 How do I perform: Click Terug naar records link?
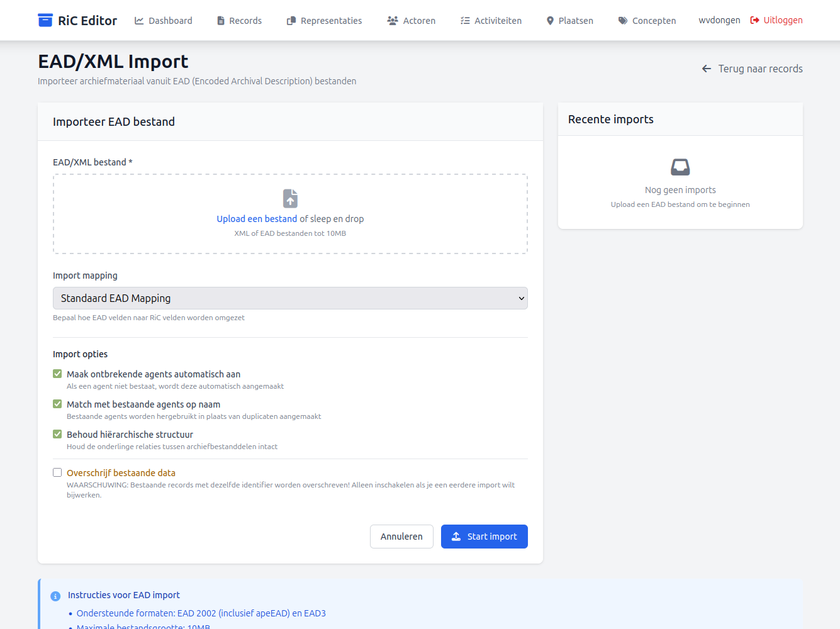coord(752,69)
